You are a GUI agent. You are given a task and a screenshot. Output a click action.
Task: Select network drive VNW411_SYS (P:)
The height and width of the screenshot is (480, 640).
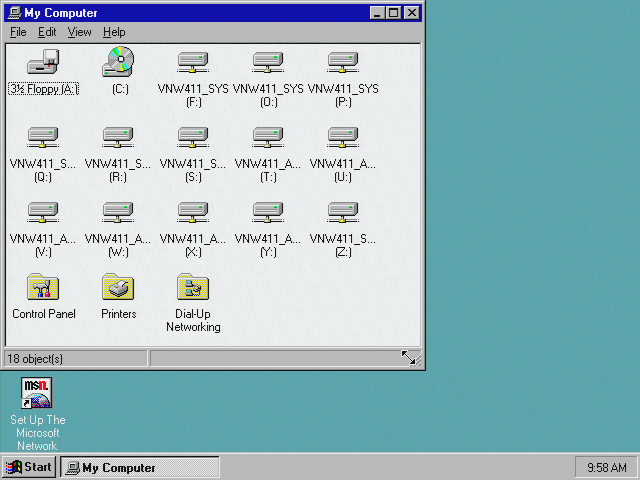(x=343, y=62)
